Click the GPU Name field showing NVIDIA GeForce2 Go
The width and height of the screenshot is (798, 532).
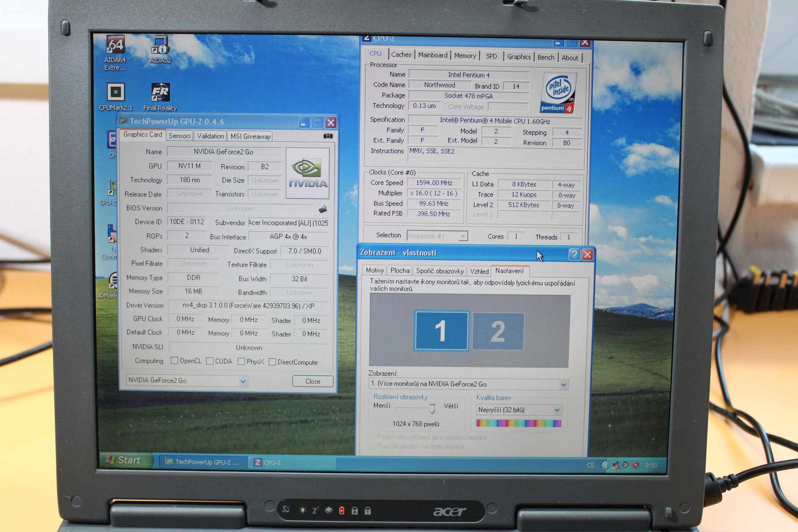224,152
